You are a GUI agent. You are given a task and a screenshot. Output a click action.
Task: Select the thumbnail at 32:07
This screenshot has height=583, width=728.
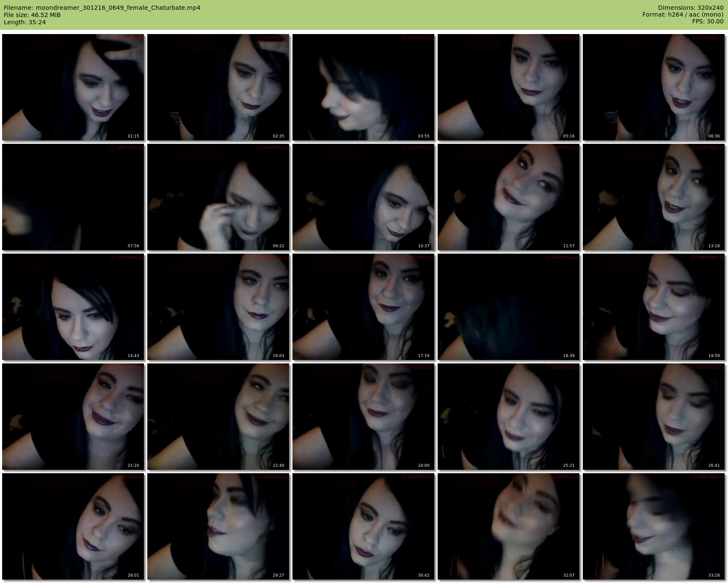(509, 526)
